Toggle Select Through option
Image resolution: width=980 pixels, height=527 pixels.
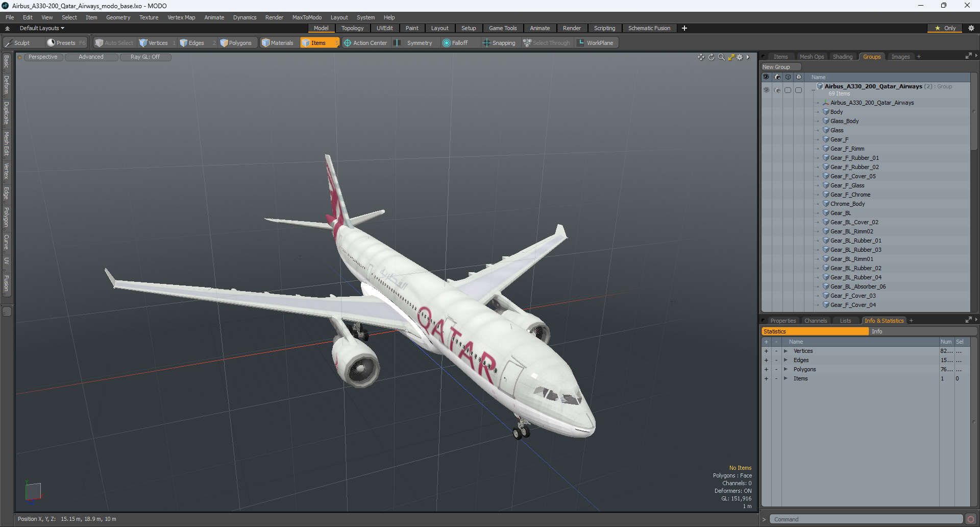pos(547,43)
